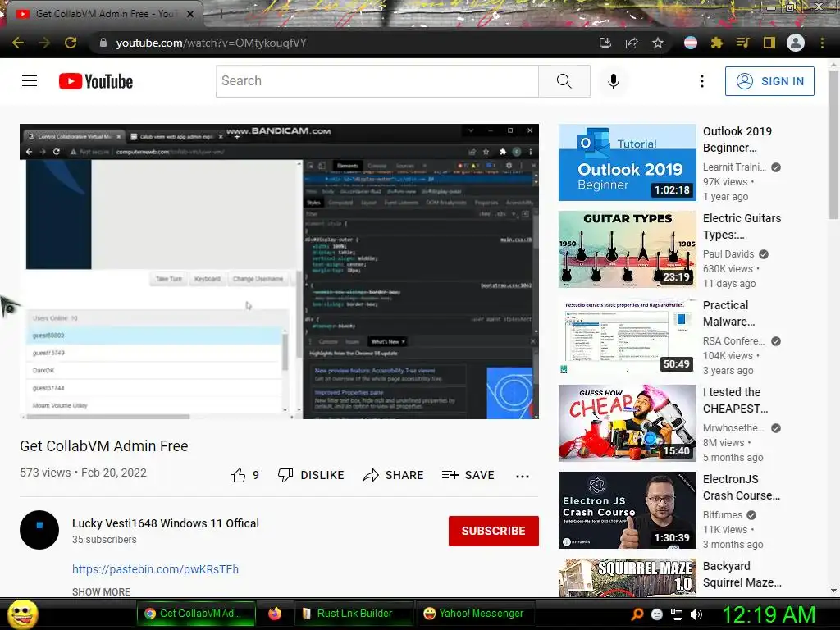Switch to Rust Lnk Builder taskbar item
840x630 pixels.
354,614
